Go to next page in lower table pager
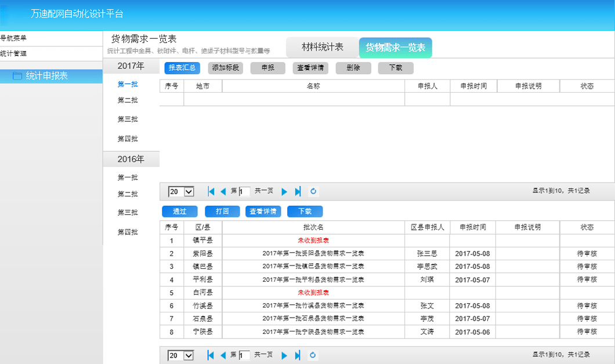The image size is (615, 364). tap(284, 355)
